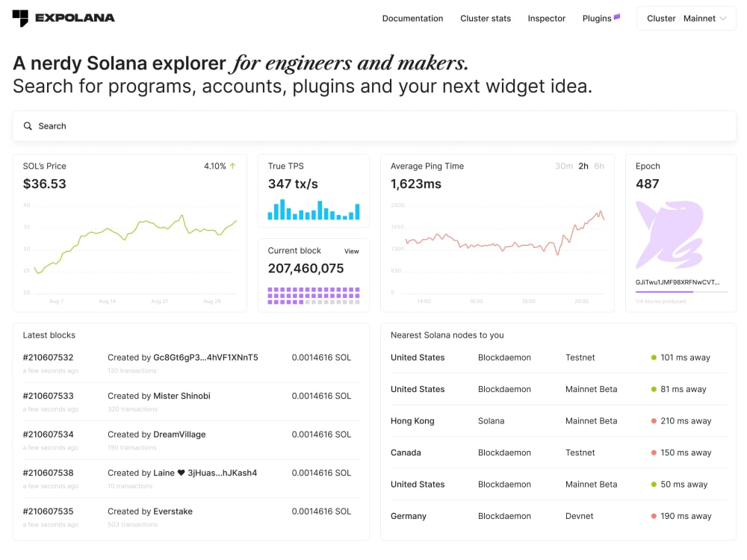Click validator Mister Shinobi

point(182,396)
